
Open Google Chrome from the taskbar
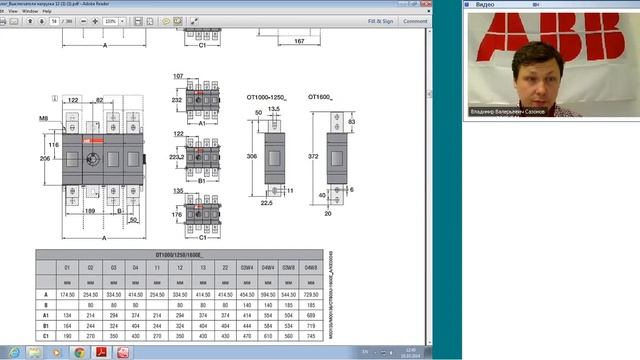click(79, 352)
